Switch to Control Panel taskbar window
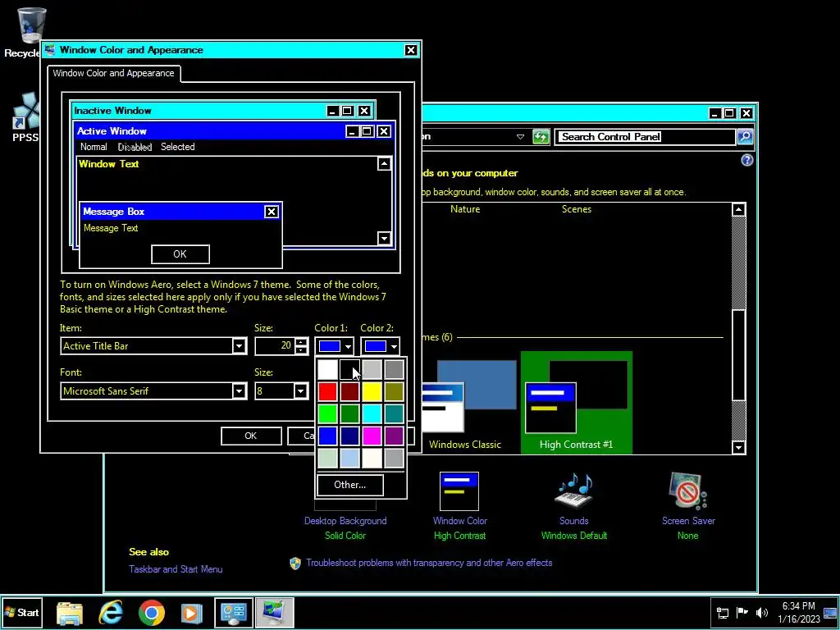 [234, 613]
